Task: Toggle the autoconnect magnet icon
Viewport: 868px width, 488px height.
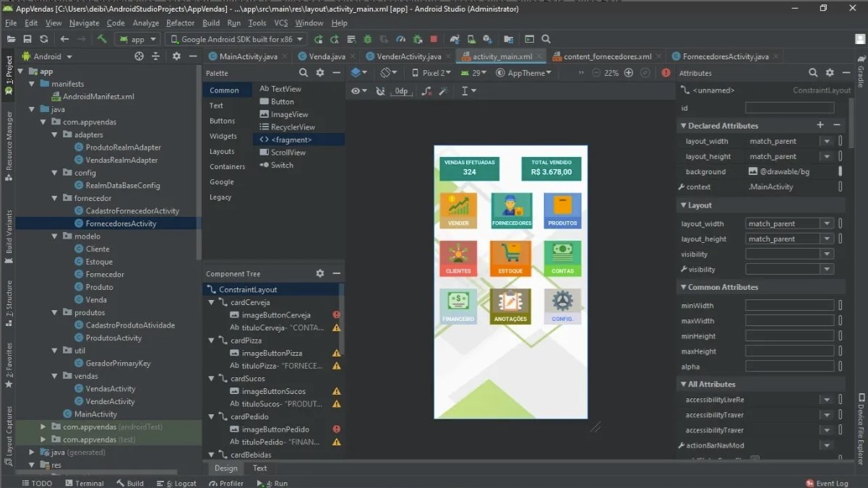Action: pyautogui.click(x=381, y=91)
